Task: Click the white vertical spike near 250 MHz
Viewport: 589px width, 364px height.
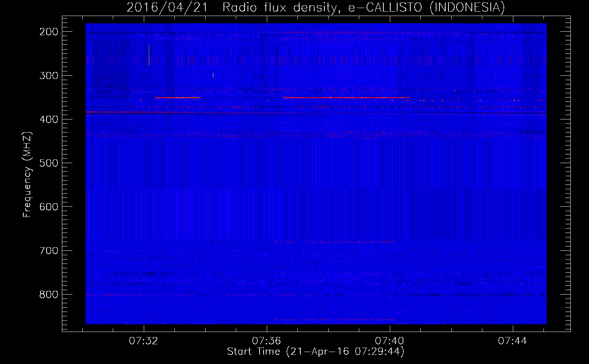Action: [x=149, y=55]
